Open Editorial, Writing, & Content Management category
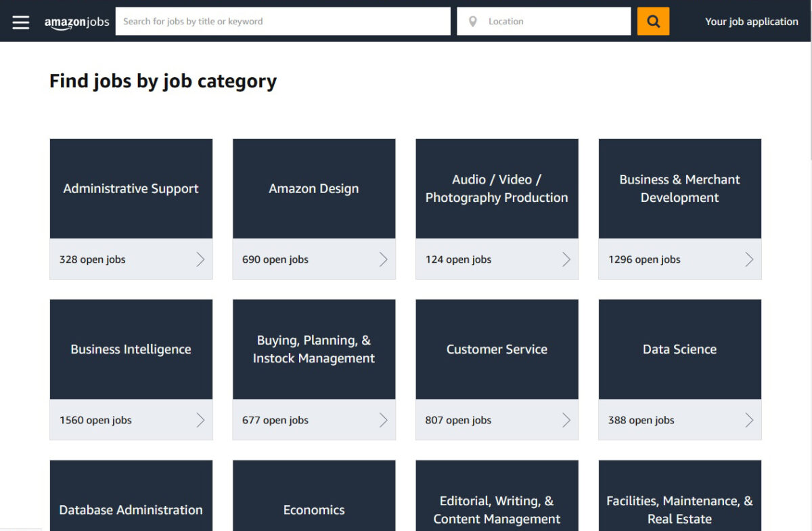 coord(497,496)
